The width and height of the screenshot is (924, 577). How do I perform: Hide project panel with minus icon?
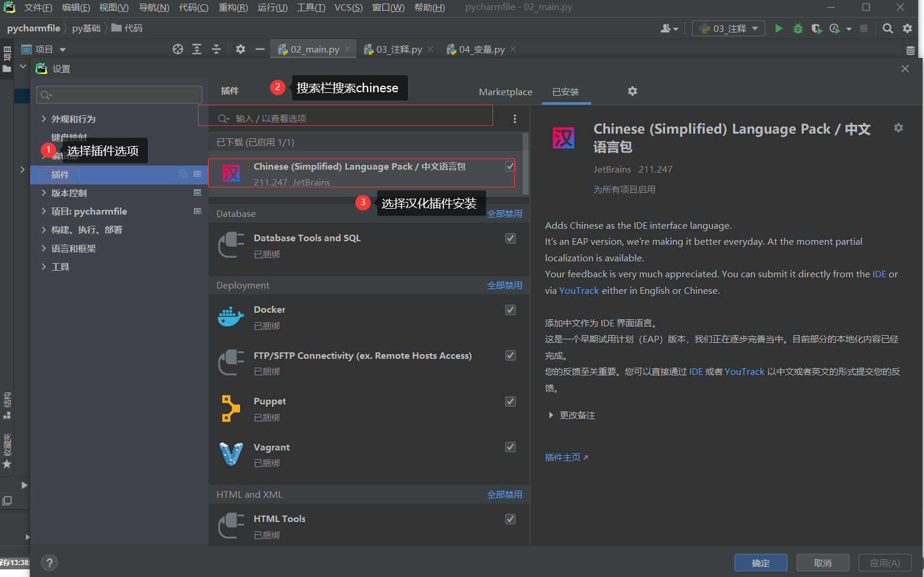coord(260,49)
